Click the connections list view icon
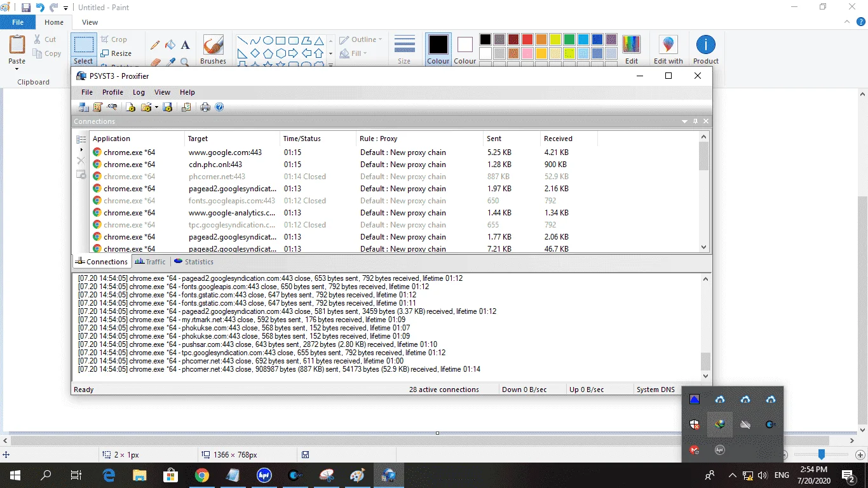The height and width of the screenshot is (488, 868). click(x=81, y=139)
